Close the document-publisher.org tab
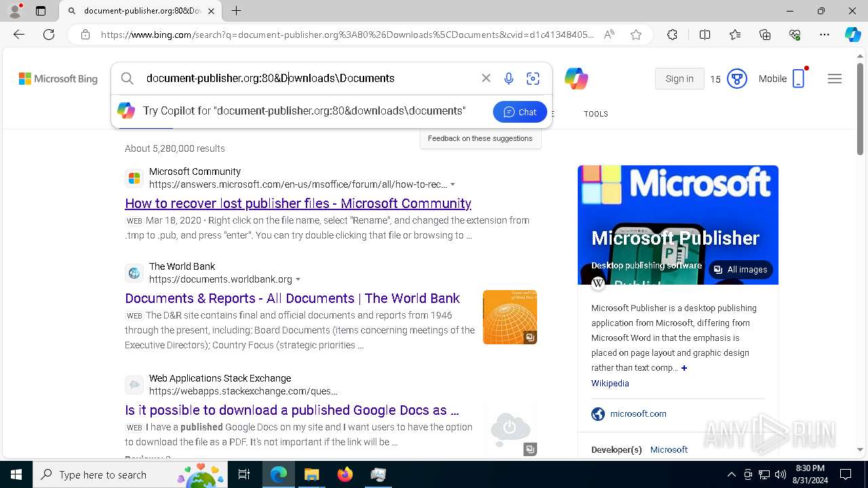Screen dimensions: 868x488 click(x=211, y=11)
